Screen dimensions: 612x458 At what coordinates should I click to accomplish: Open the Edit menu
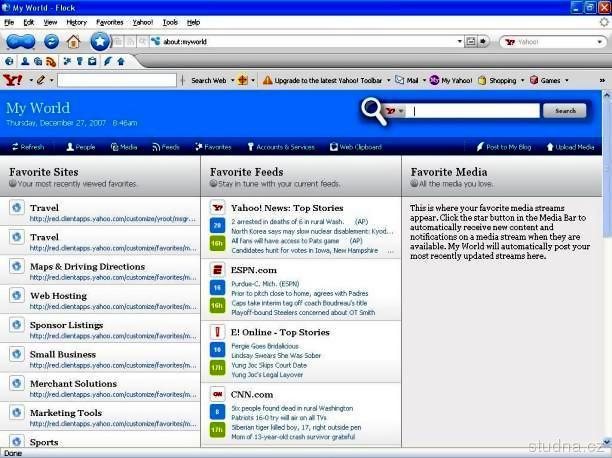point(28,22)
